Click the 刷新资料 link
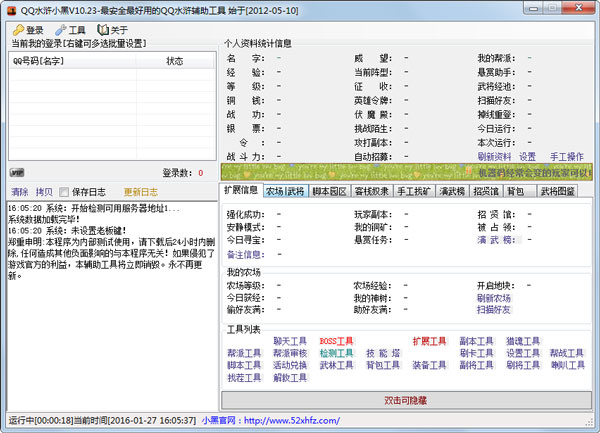The image size is (600, 433). click(x=493, y=157)
